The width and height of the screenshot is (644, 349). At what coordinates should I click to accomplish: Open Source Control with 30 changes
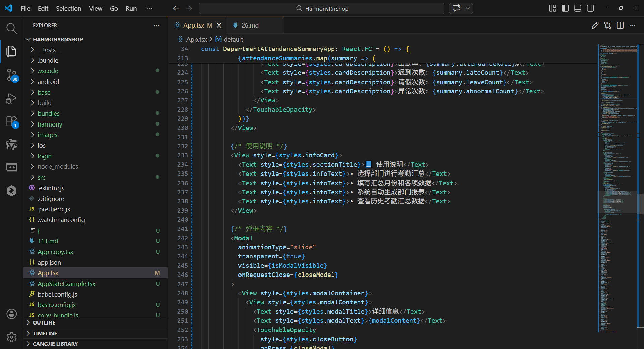point(11,75)
